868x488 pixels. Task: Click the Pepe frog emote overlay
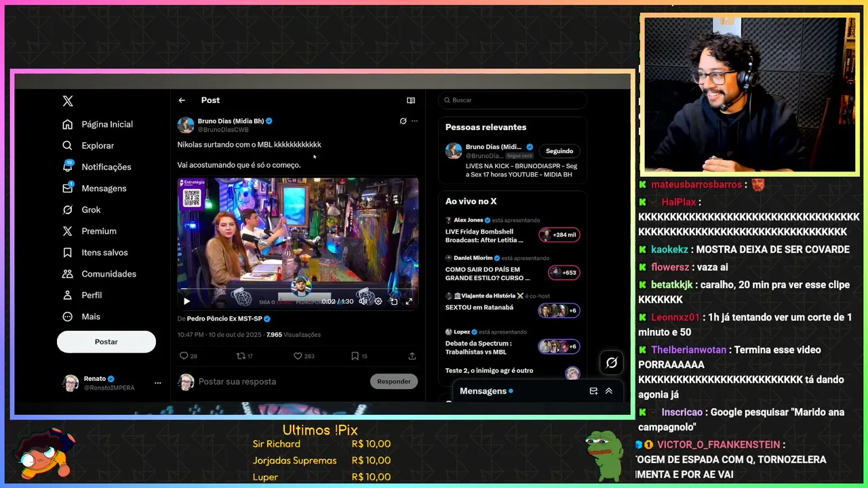point(605,455)
